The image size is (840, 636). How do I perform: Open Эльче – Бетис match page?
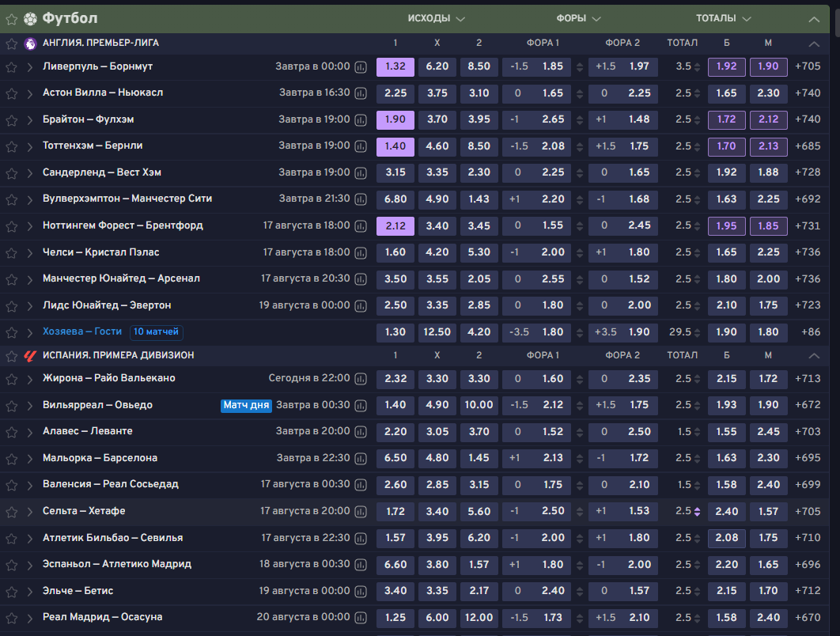point(78,591)
